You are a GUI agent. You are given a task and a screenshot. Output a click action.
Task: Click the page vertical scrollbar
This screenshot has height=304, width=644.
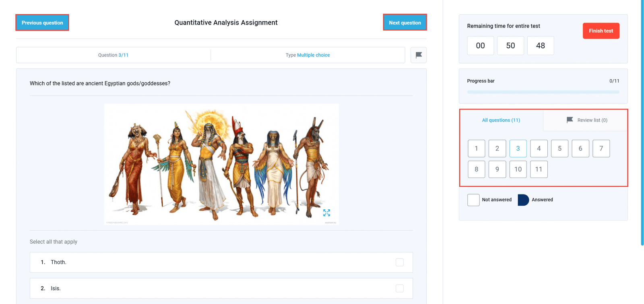coord(642,121)
